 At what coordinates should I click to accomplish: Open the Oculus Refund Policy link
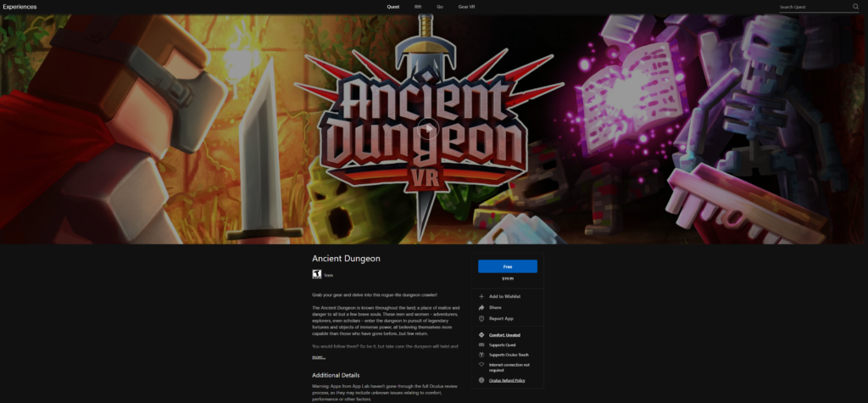click(507, 380)
